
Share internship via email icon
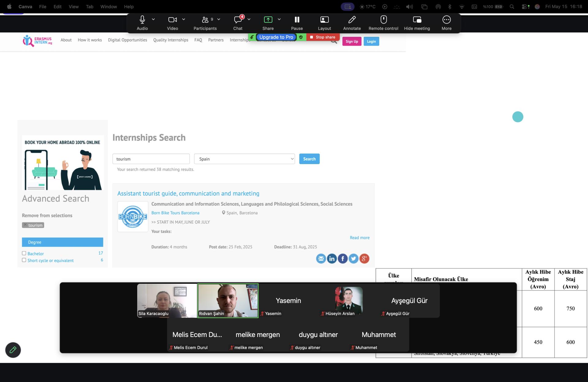coord(321,259)
